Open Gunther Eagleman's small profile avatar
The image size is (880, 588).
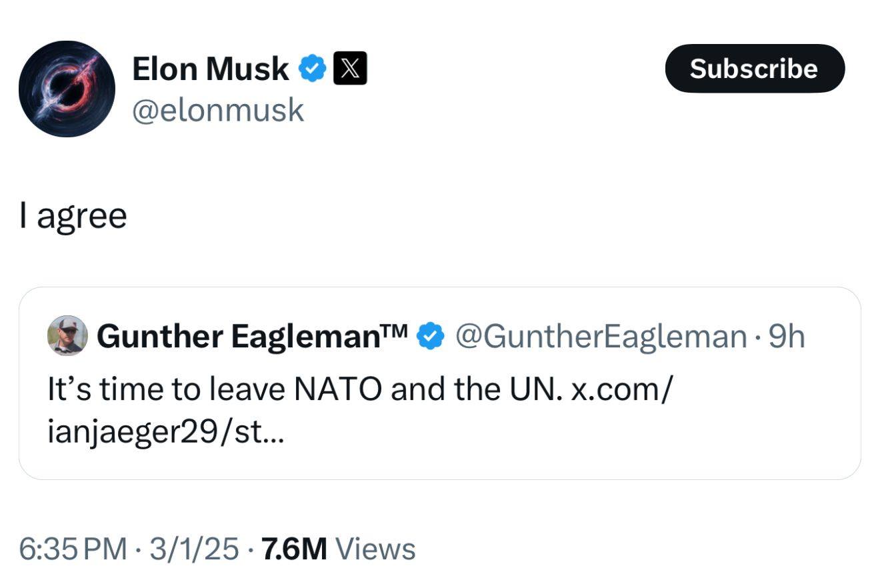pos(67,335)
